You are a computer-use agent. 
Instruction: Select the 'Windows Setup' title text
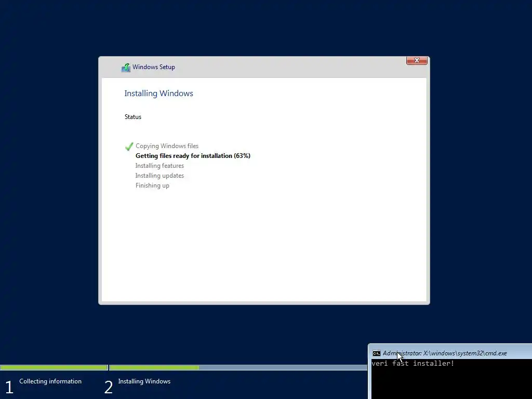point(154,67)
